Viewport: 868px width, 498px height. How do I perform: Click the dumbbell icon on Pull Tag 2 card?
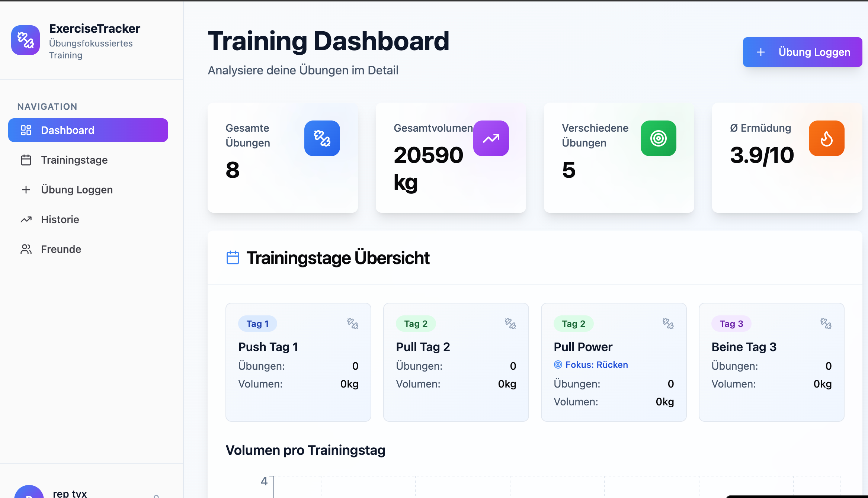coord(510,324)
